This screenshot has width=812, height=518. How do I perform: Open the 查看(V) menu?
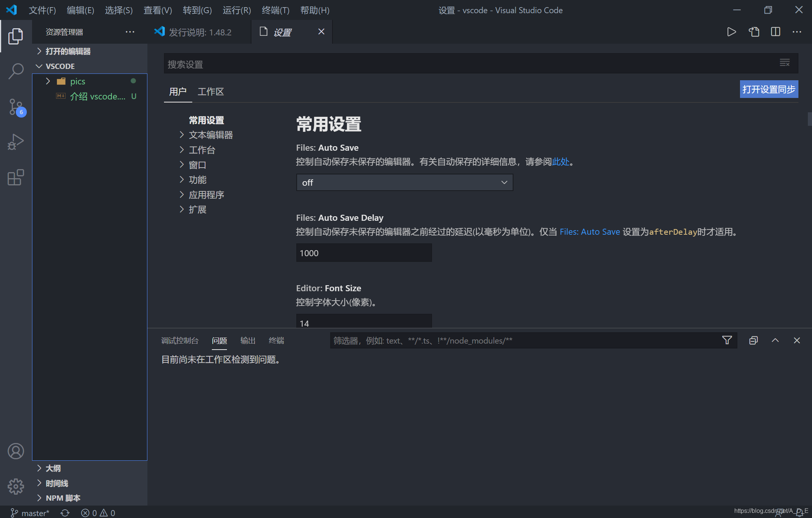pyautogui.click(x=158, y=10)
